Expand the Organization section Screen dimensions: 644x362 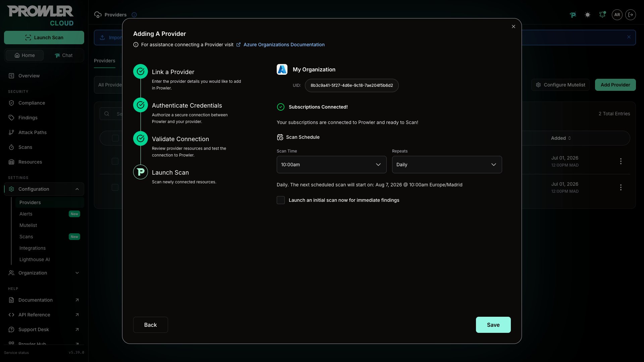tap(44, 273)
